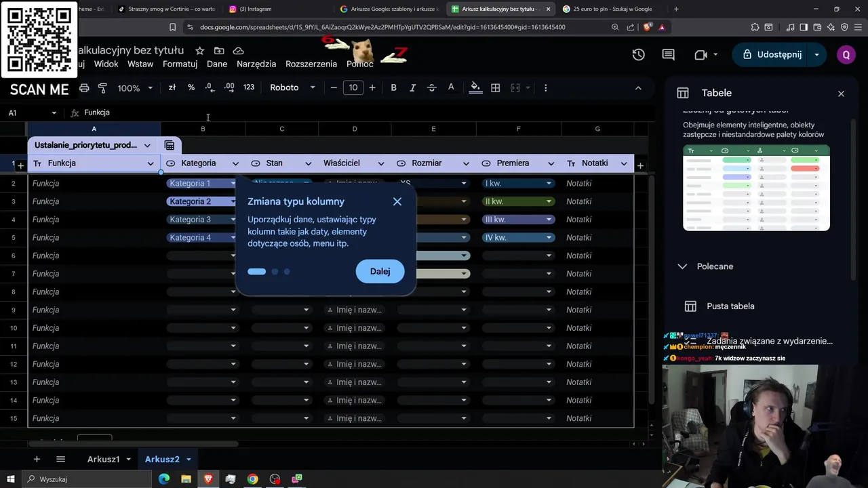This screenshot has width=868, height=488.
Task: Click the Udostępnij share button
Action: tap(771, 54)
